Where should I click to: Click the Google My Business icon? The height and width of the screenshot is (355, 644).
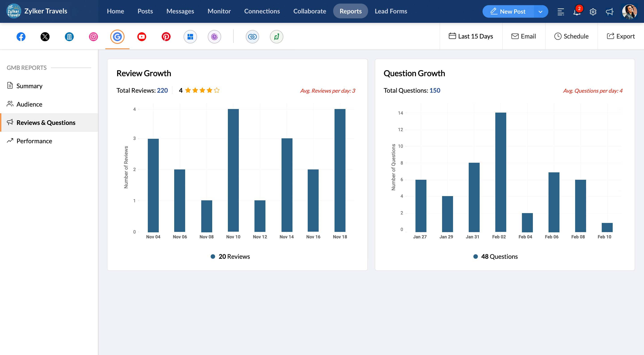tap(117, 36)
